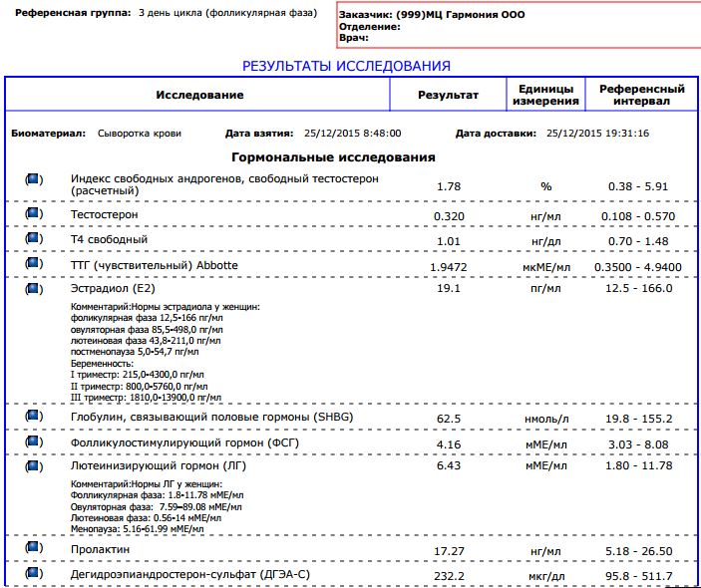
Task: Select the Пролактин result value 17.27
Action: click(x=448, y=549)
